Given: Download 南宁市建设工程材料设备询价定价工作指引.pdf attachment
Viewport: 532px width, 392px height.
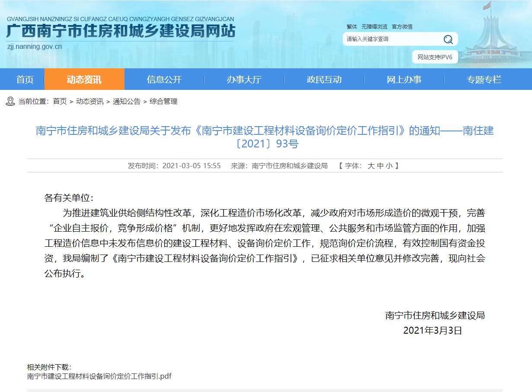Looking at the screenshot, I should pos(99,376).
